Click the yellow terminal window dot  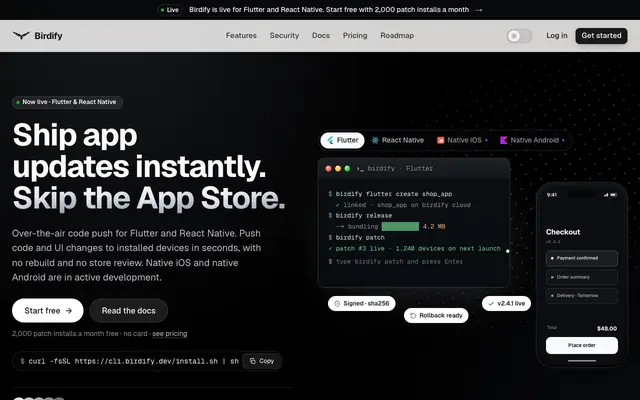coord(338,169)
